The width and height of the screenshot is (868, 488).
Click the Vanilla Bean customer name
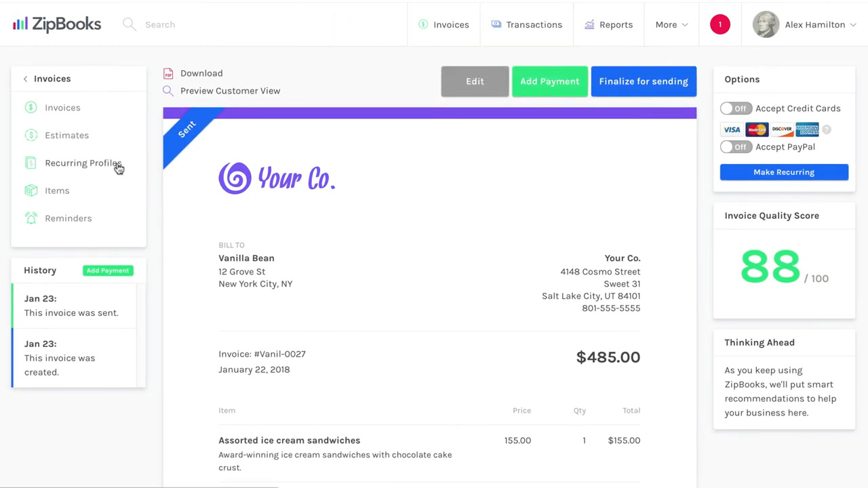[x=246, y=258]
